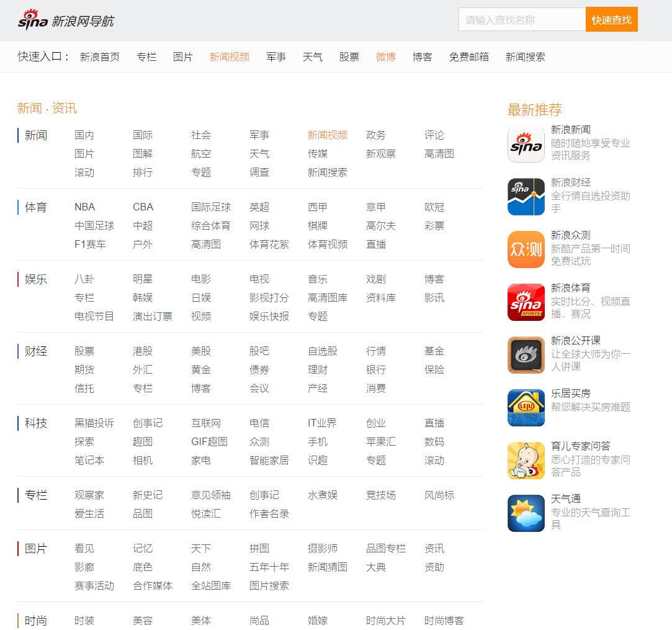Open the F1赛车 link

90,245
